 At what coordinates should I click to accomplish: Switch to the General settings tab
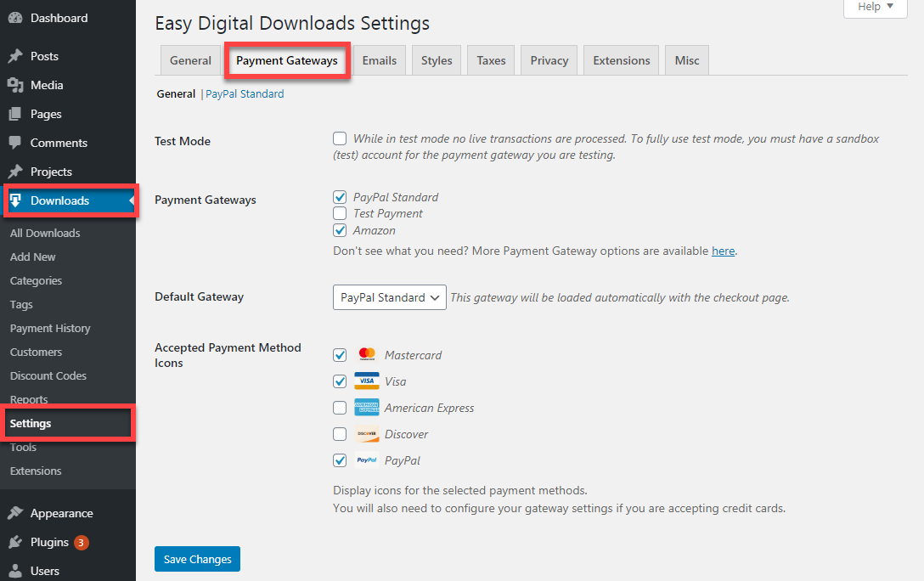click(190, 60)
